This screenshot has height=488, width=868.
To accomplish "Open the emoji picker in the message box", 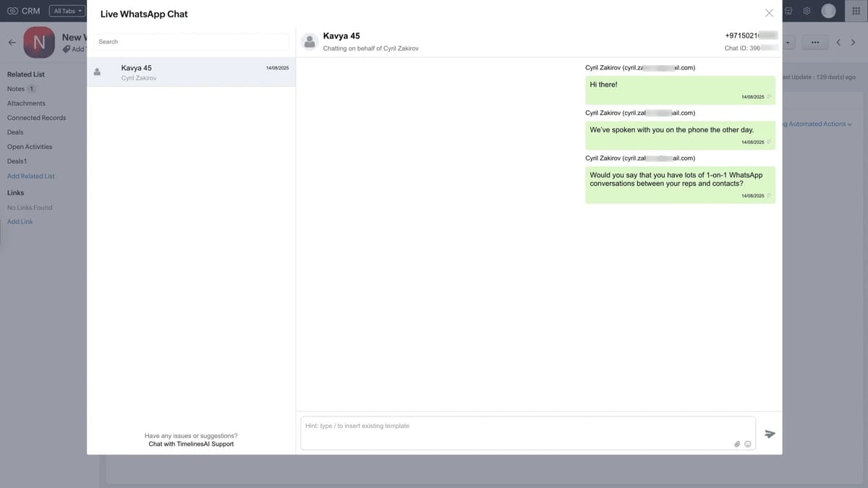I will (747, 444).
